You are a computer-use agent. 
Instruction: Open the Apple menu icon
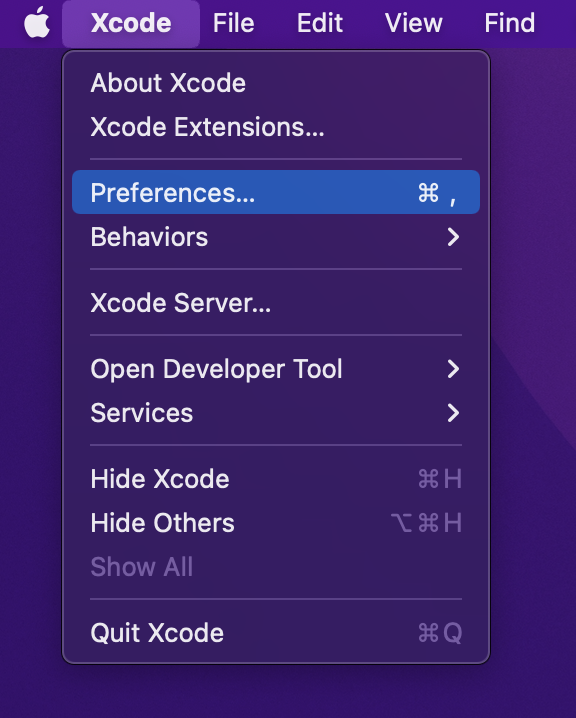(37, 22)
